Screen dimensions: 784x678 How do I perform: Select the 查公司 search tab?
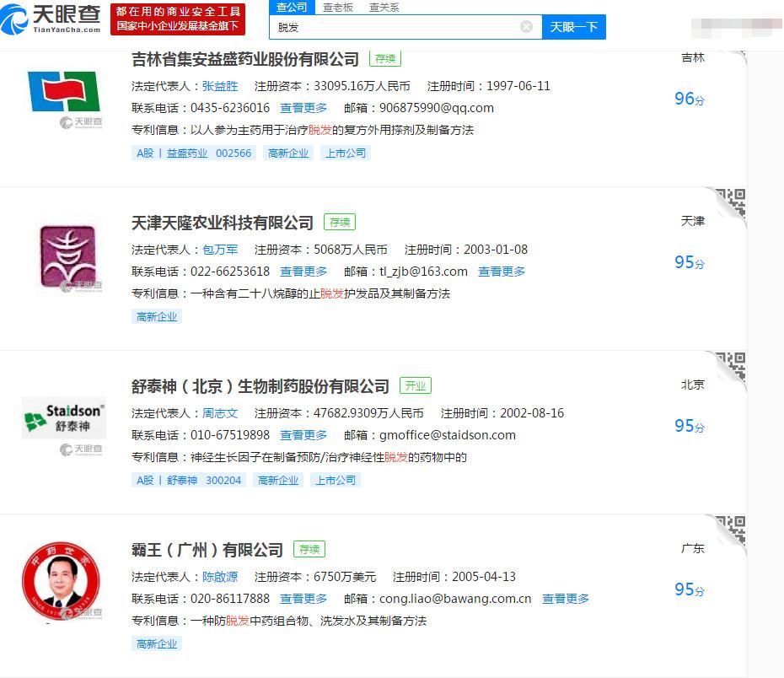click(x=292, y=8)
